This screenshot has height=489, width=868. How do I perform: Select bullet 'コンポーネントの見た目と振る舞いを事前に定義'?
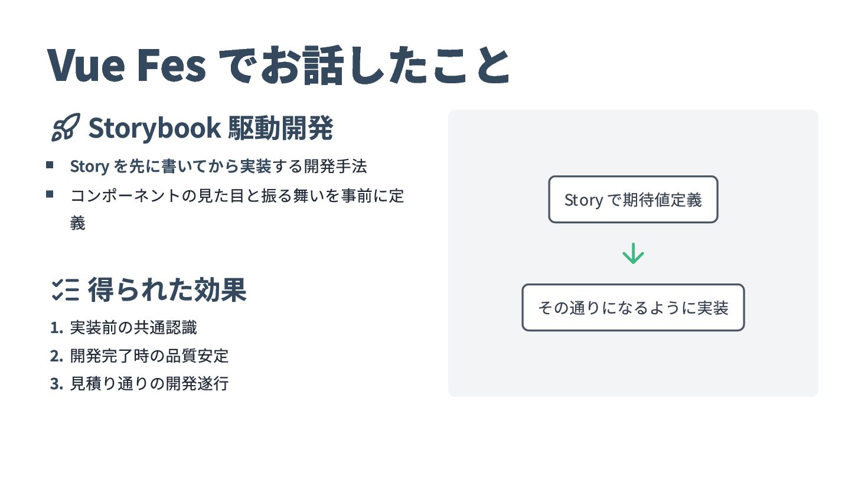pos(236,195)
